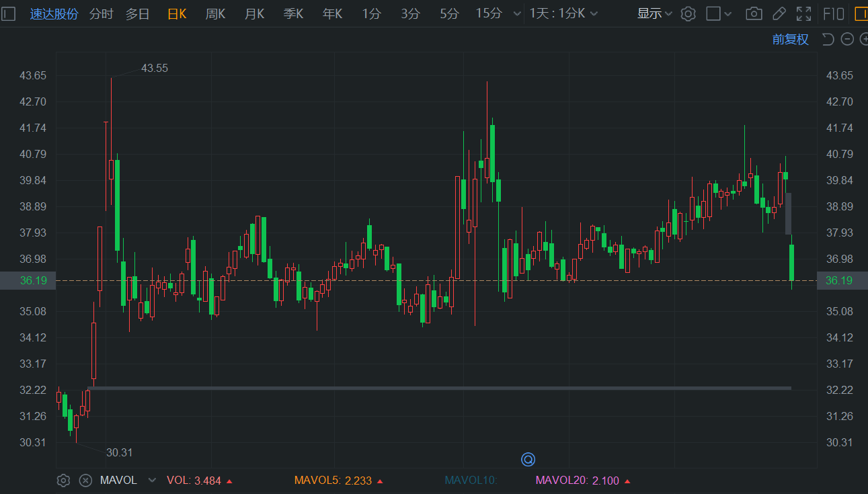868x494 pixels.
Task: Enter fullscreen chart mode
Action: pyautogui.click(x=803, y=13)
